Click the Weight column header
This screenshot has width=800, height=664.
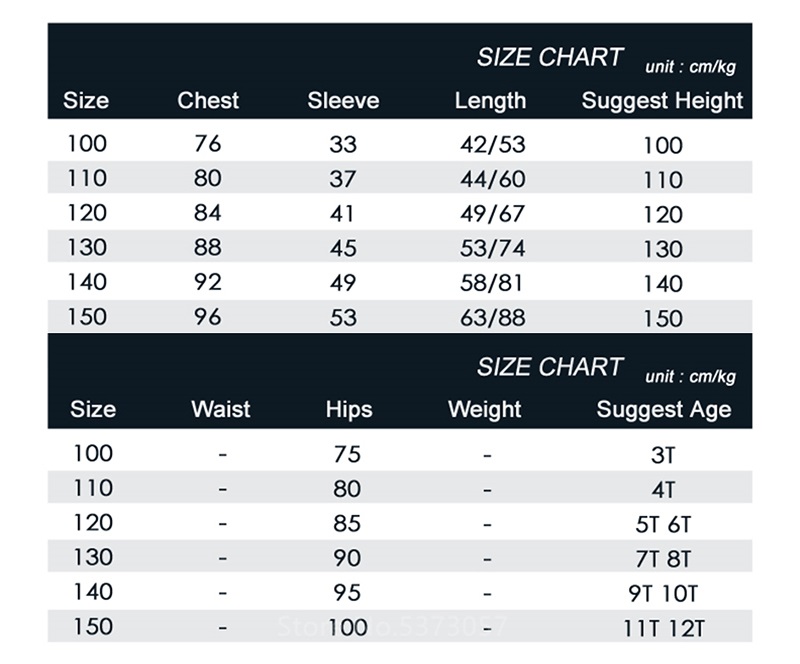pyautogui.click(x=485, y=410)
